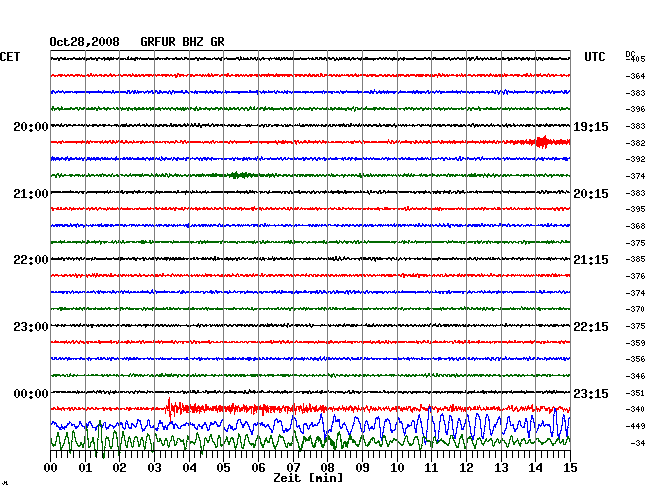Click the DC offset value -359
This screenshot has height=494, width=650.
point(635,343)
